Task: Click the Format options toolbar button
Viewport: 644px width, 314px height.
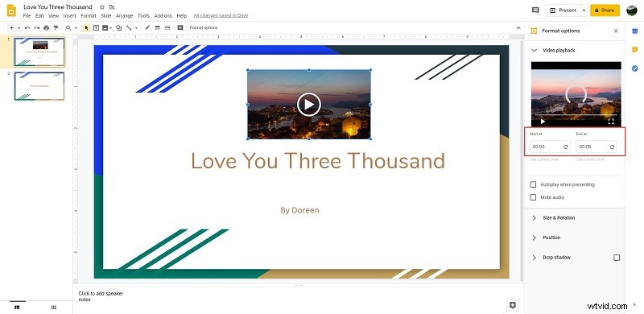Action: click(x=204, y=28)
